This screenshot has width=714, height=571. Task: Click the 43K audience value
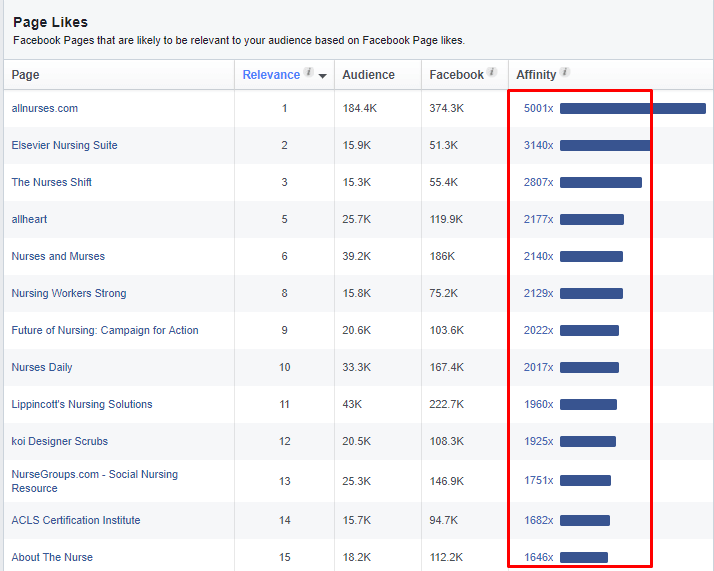click(352, 404)
